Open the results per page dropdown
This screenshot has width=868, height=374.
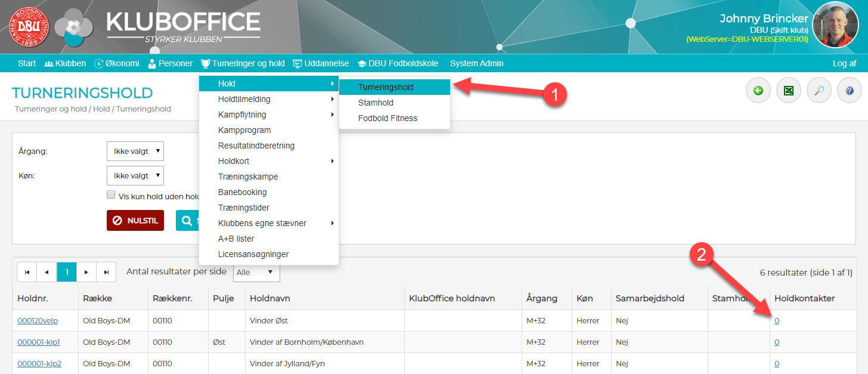[256, 272]
